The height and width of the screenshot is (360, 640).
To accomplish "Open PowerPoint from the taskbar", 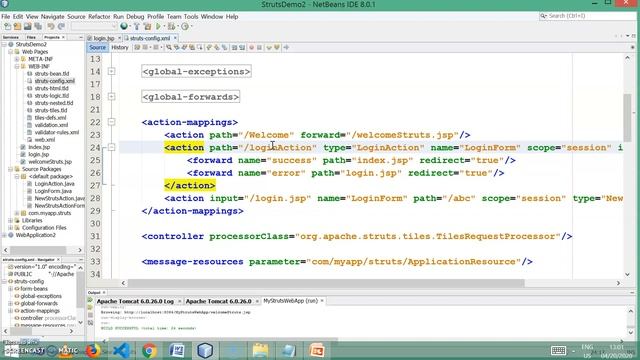I will (317, 350).
